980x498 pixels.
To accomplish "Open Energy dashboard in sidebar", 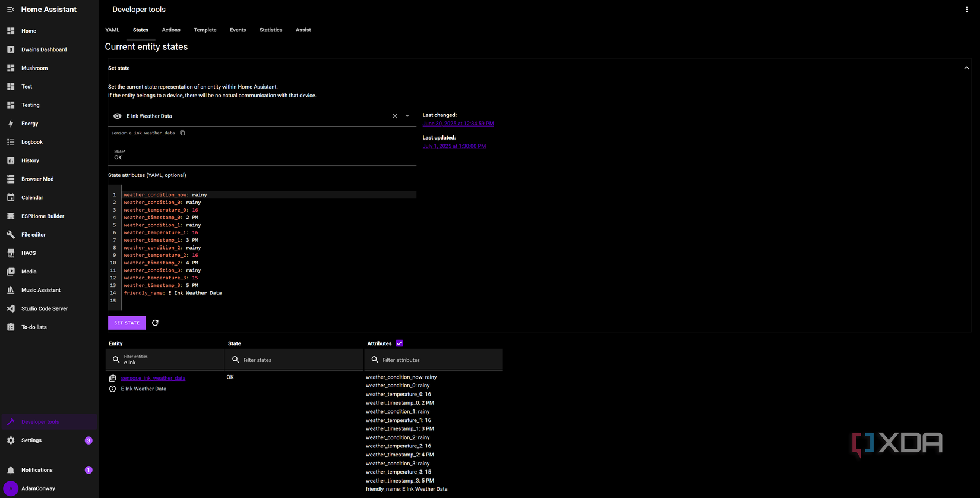I will tap(49, 124).
